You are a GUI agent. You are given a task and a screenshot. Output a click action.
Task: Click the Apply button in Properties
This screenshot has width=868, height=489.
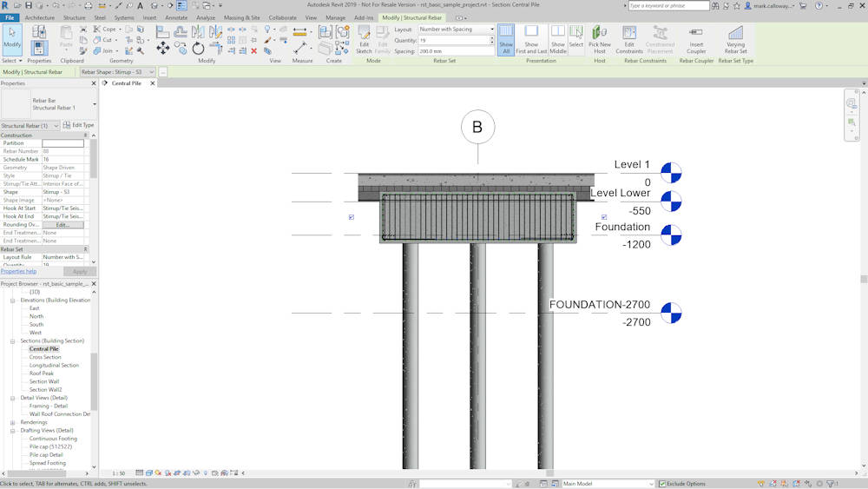[80, 271]
